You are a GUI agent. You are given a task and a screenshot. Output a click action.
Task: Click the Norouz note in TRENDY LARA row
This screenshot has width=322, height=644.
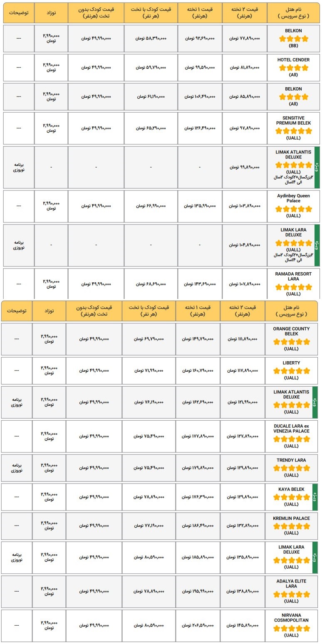click(17, 468)
